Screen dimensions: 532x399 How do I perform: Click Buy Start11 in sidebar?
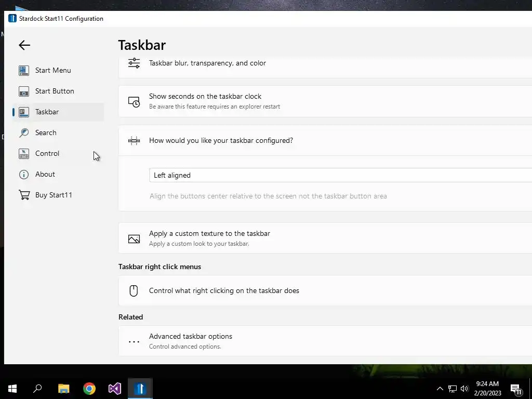click(x=58, y=195)
